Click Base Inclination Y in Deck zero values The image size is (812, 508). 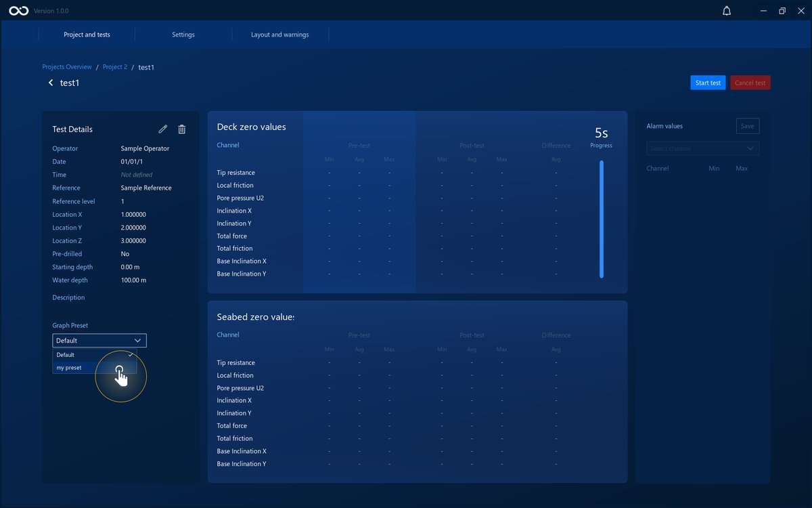coord(242,274)
